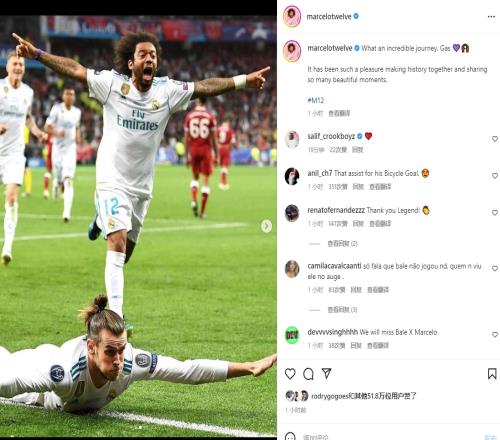Viewport: 500px width, 440px height.
Task: Open marcelotwelve profile picture in header
Action: click(x=292, y=16)
